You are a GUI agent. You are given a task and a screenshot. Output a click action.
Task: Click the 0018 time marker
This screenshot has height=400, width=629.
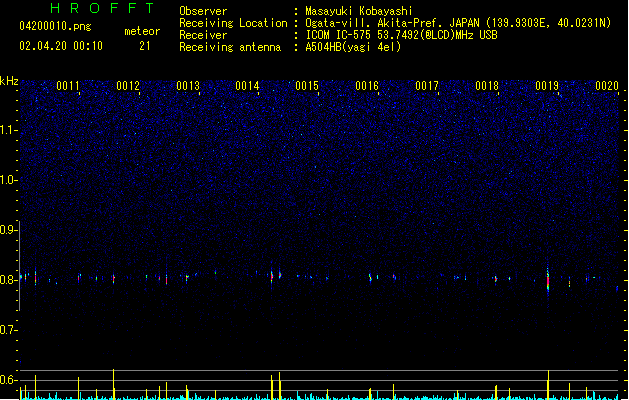pos(487,86)
